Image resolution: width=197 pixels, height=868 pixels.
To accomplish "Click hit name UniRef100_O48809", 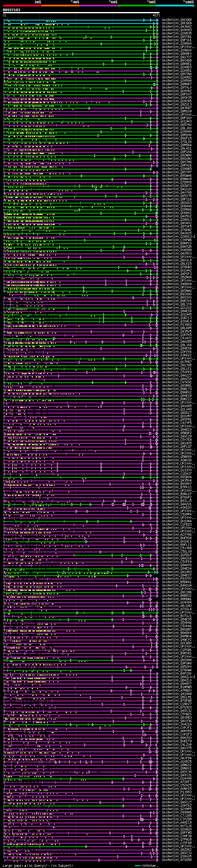I will click(177, 284).
